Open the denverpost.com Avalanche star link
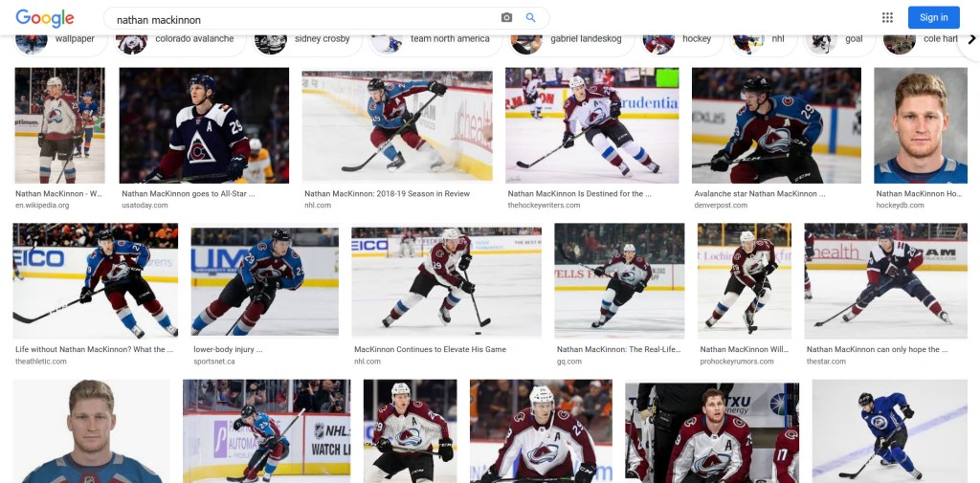 (759, 194)
